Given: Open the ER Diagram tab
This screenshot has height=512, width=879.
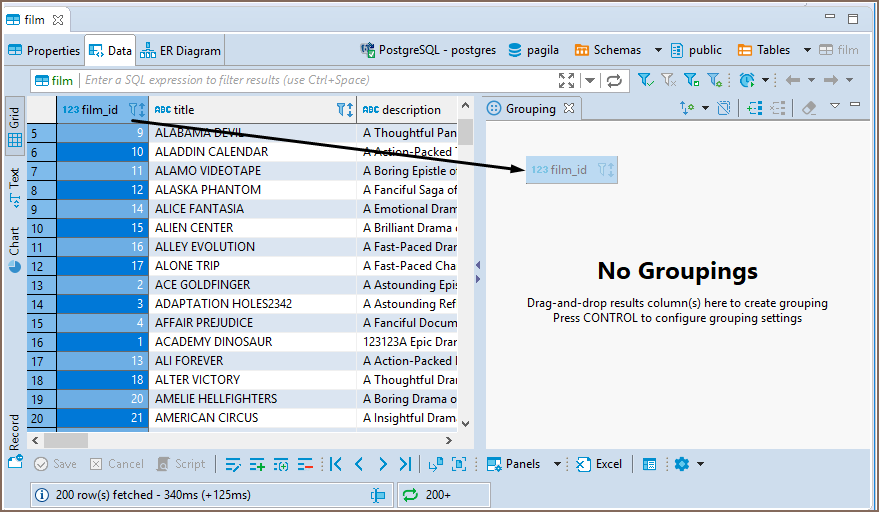Looking at the screenshot, I should (182, 50).
